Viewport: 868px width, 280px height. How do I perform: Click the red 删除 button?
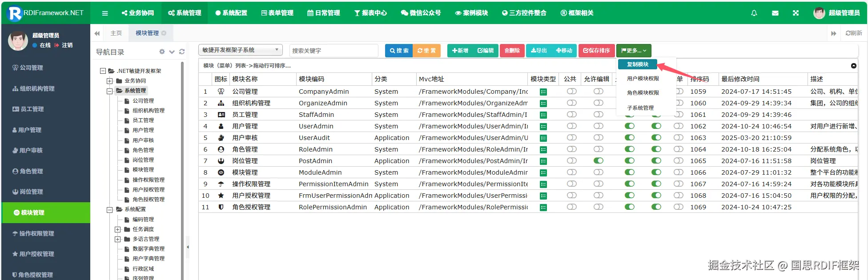click(512, 51)
